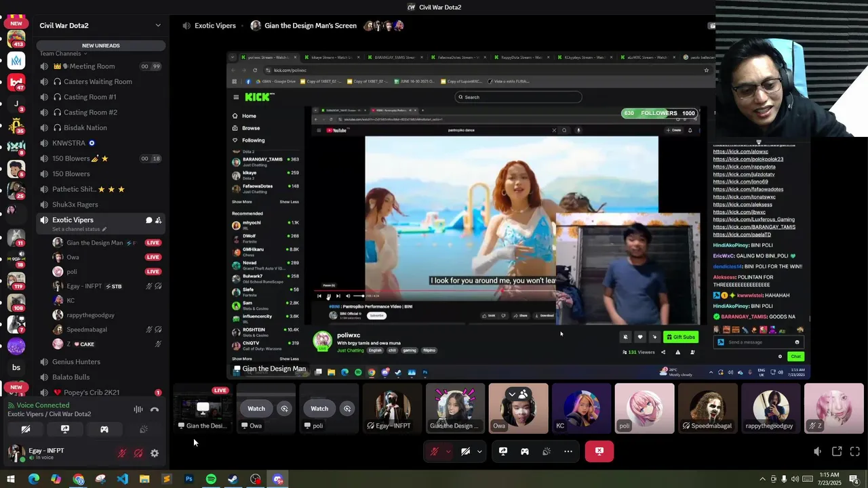This screenshot has width=868, height=488.
Task: Toggle noise suppression in Voice Connected panel
Action: click(x=138, y=409)
